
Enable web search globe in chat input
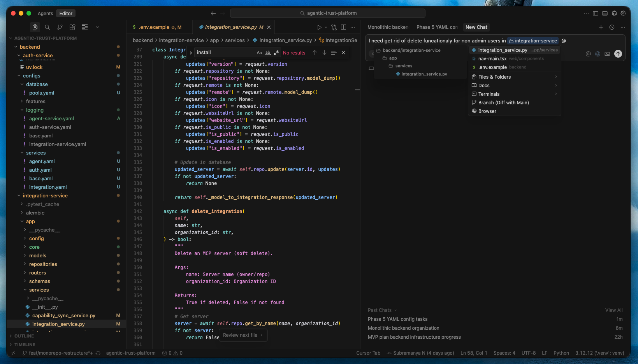click(x=598, y=54)
